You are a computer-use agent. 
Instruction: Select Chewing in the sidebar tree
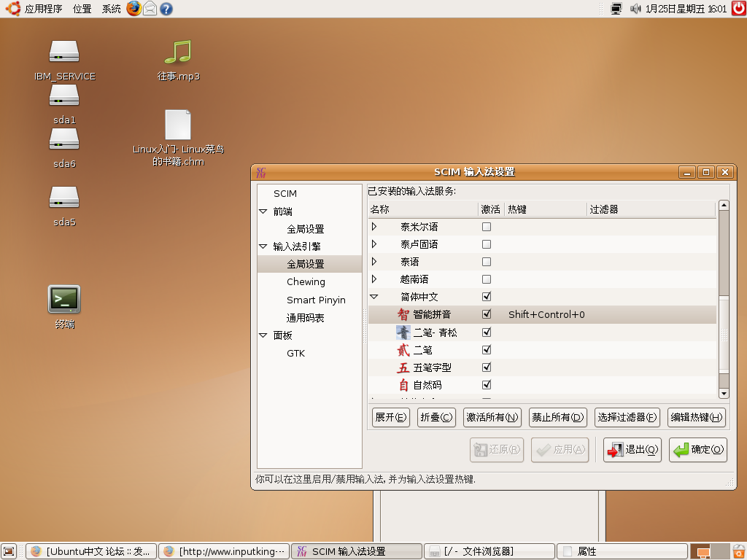(306, 282)
